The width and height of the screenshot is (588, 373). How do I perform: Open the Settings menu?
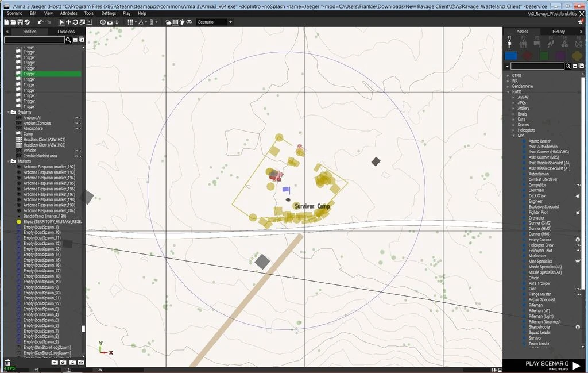click(109, 13)
